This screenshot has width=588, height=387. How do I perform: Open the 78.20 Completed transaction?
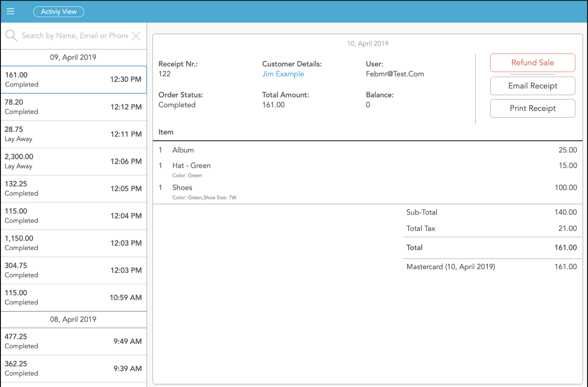pyautogui.click(x=73, y=107)
